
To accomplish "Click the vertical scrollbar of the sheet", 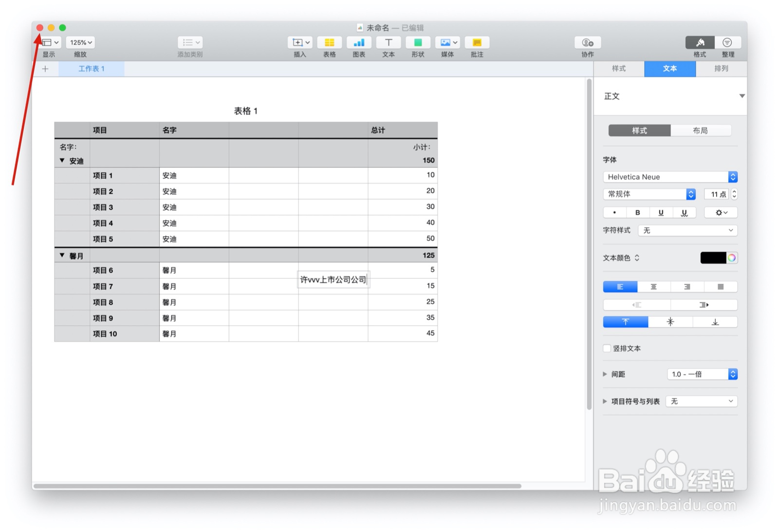I will pos(589,243).
